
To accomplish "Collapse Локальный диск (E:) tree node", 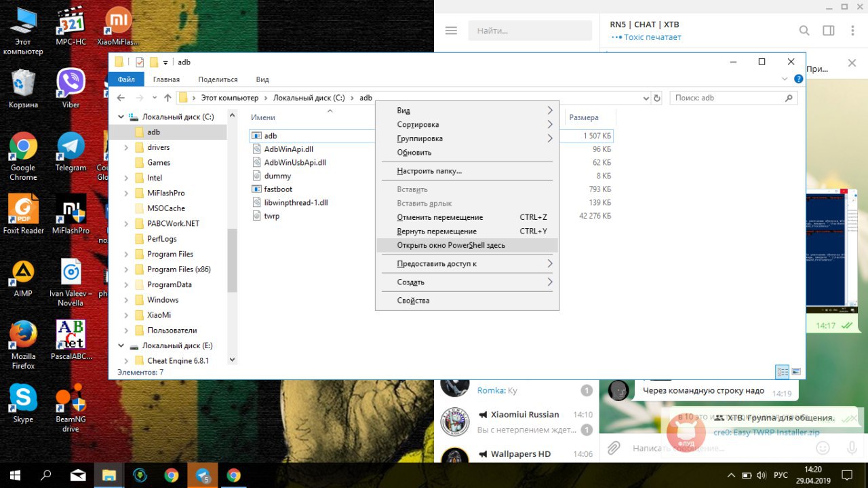I will (x=121, y=345).
